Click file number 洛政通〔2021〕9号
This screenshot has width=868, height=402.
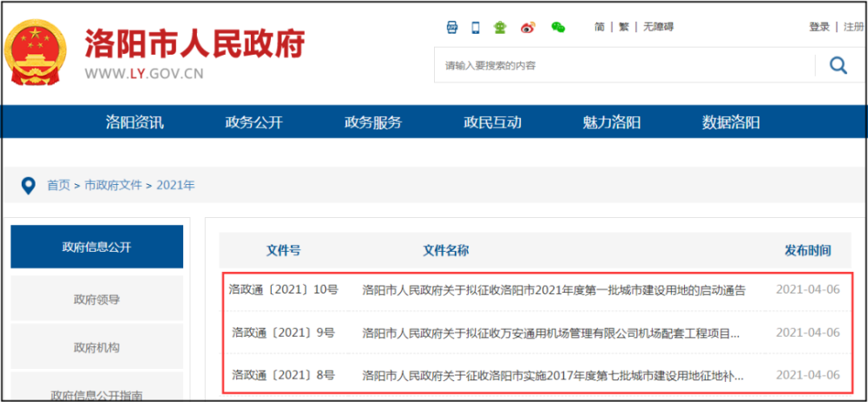point(284,333)
